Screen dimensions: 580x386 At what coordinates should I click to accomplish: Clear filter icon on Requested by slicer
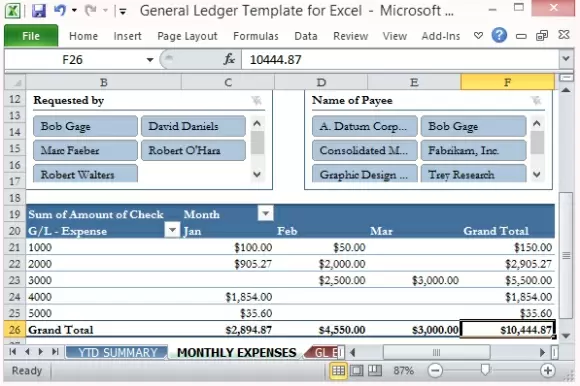tap(256, 100)
